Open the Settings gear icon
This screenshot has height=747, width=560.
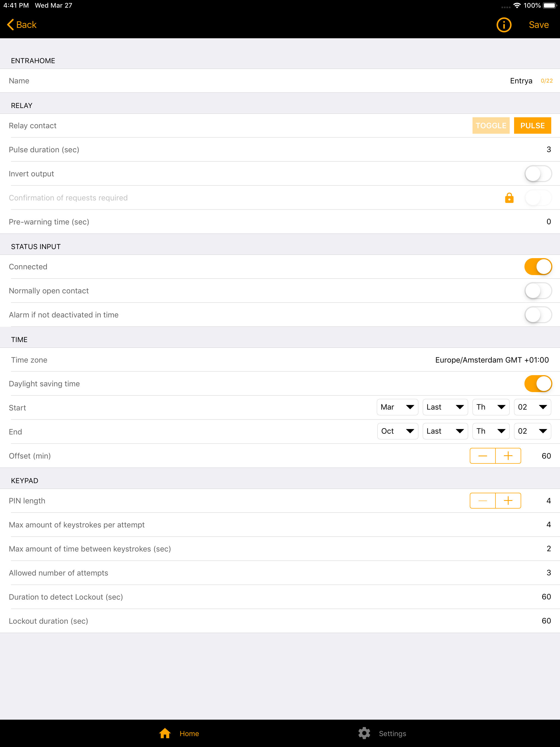click(x=364, y=733)
